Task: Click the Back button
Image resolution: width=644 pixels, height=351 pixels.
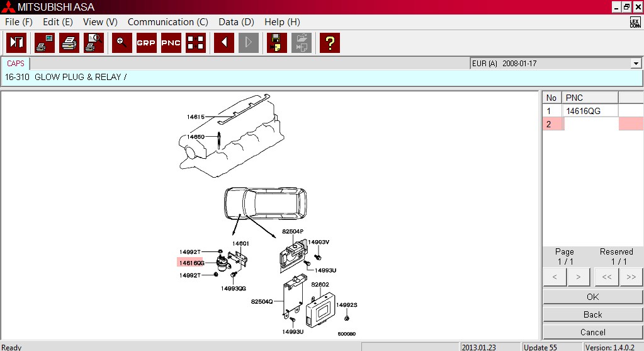Action: [x=592, y=314]
